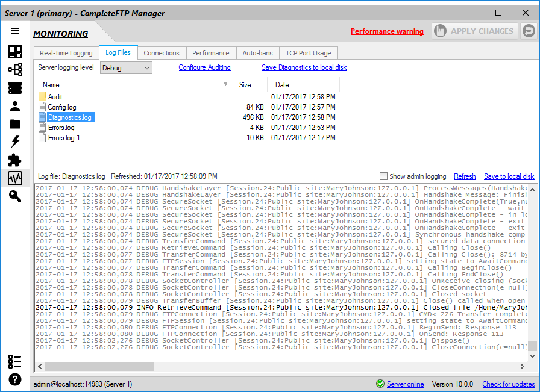Click the MONITORING heading
The width and height of the screenshot is (540, 392).
point(61,34)
